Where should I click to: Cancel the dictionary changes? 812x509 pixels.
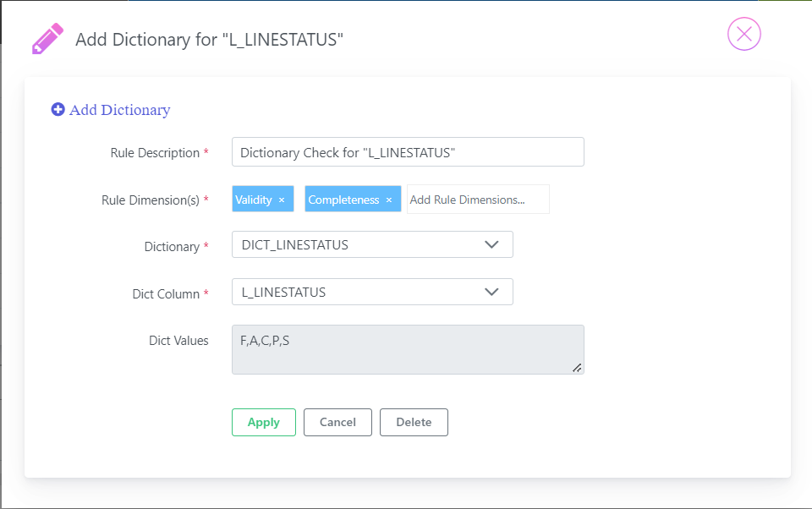point(337,422)
